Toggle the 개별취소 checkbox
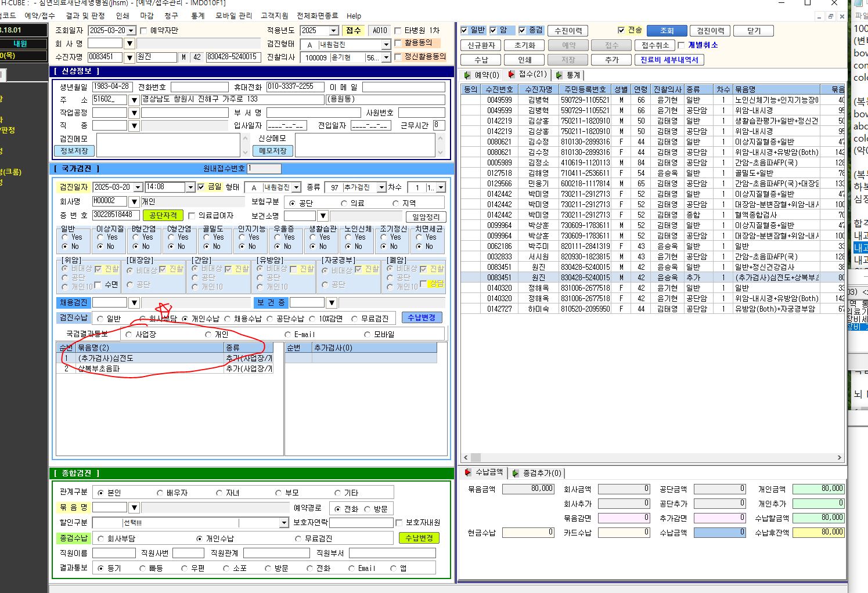This screenshot has height=593, width=868. coord(682,45)
